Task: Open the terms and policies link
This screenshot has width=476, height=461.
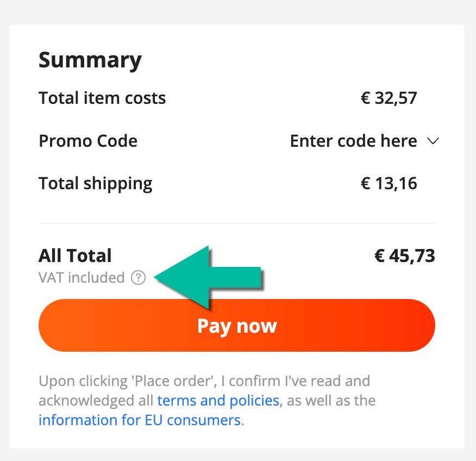Action: click(x=218, y=401)
